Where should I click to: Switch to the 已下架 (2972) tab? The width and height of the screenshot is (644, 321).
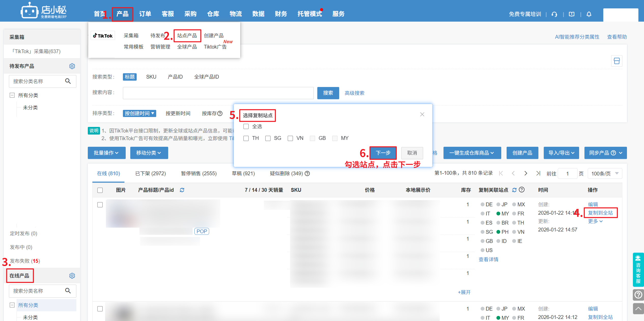tap(150, 173)
